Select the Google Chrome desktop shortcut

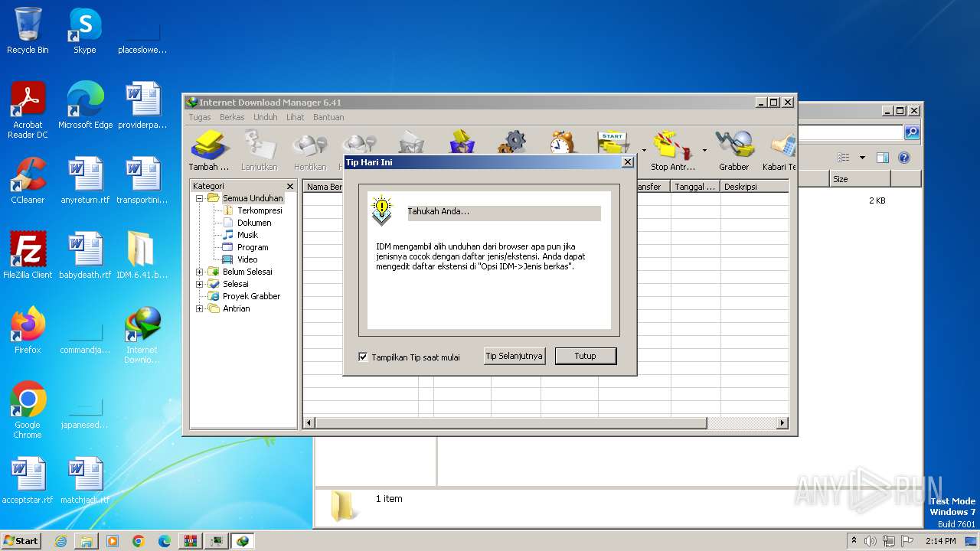(28, 410)
